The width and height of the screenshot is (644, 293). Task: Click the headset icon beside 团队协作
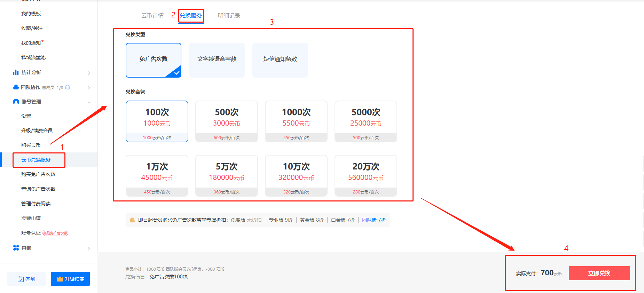[68, 87]
